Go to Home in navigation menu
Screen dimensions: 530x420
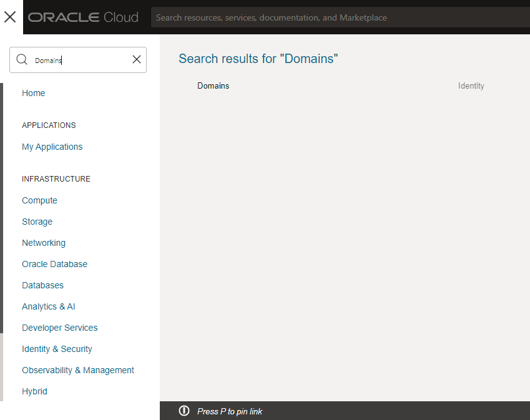(34, 93)
